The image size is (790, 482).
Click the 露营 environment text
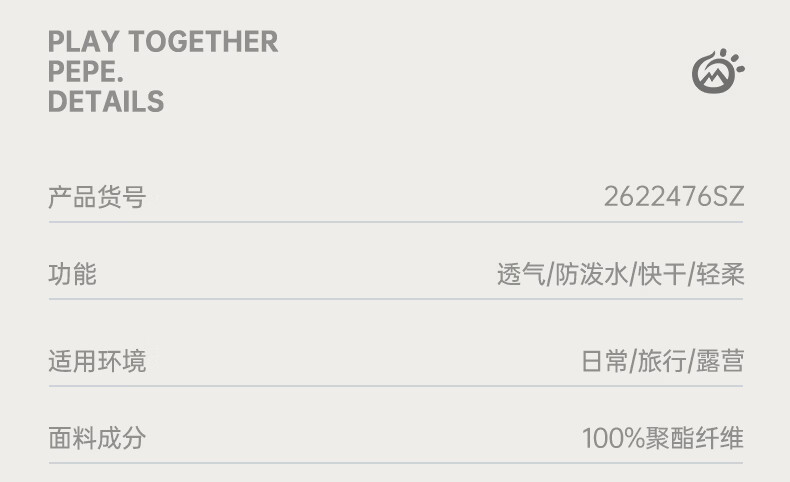(720, 361)
